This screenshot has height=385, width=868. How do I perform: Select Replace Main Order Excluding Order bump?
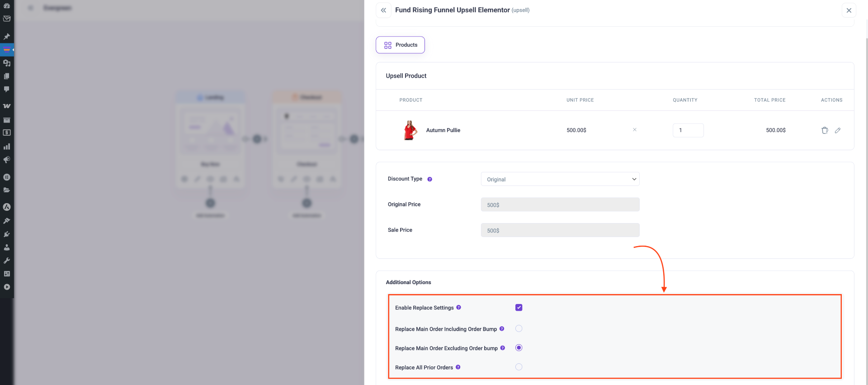(x=519, y=348)
